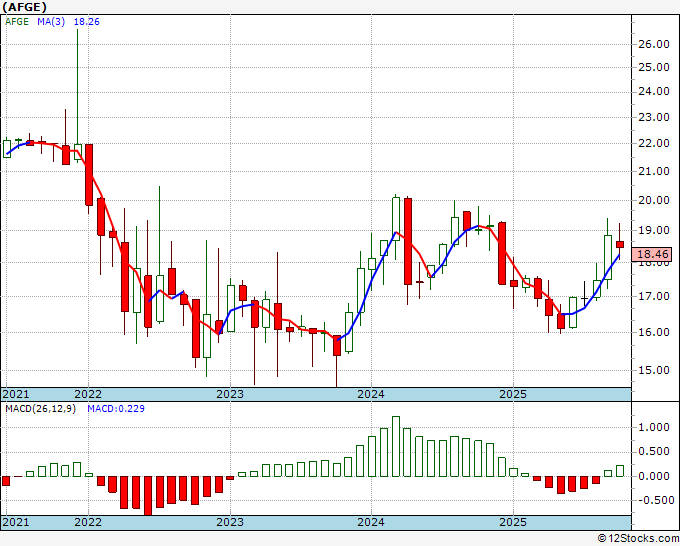This screenshot has width=680, height=546.
Task: Select 2021 on the price chart time axis
Action: tap(16, 394)
